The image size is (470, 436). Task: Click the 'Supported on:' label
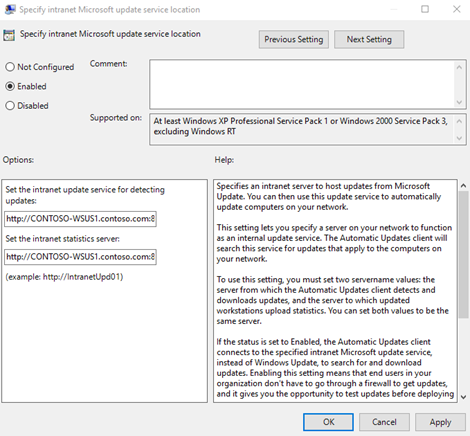click(x=116, y=118)
